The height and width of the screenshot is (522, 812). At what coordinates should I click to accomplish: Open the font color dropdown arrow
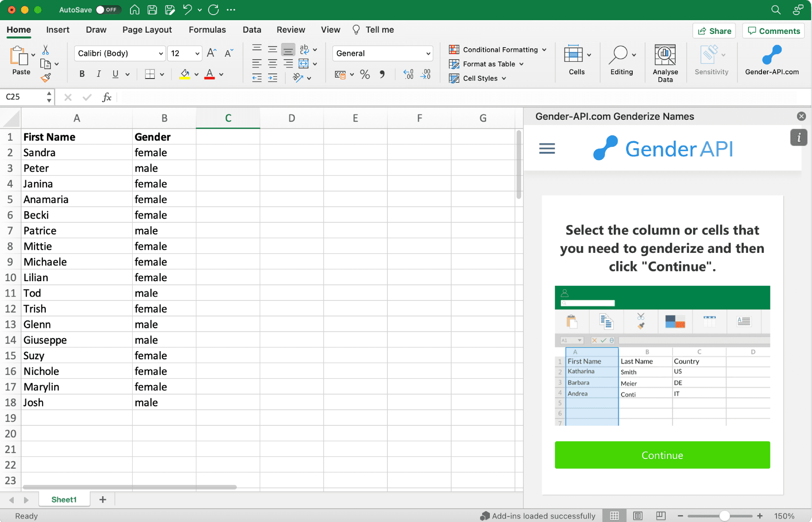coord(221,74)
